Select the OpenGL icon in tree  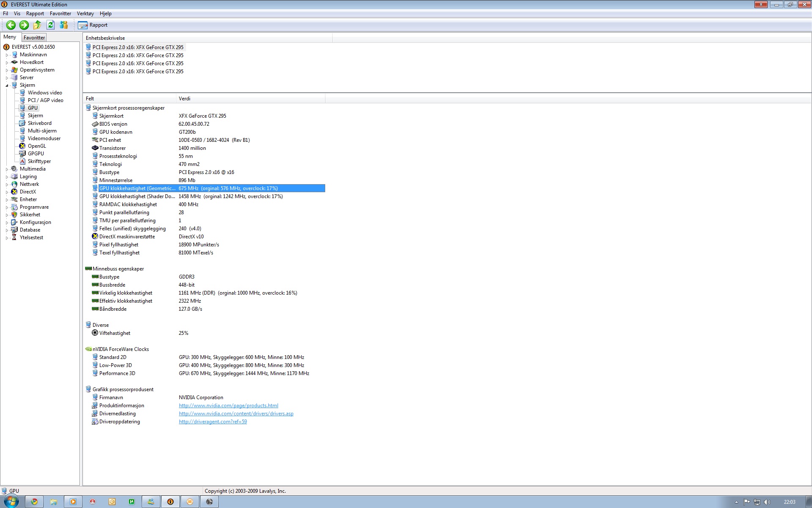(x=22, y=146)
